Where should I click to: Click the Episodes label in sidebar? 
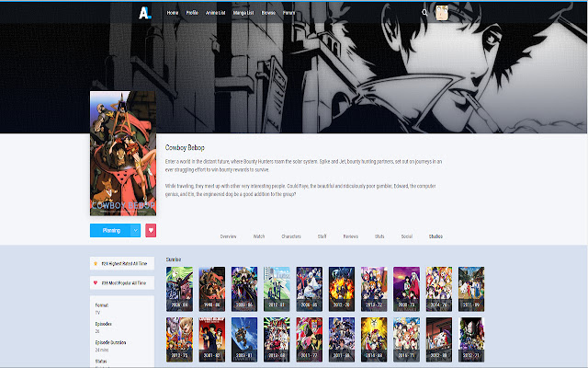(104, 324)
